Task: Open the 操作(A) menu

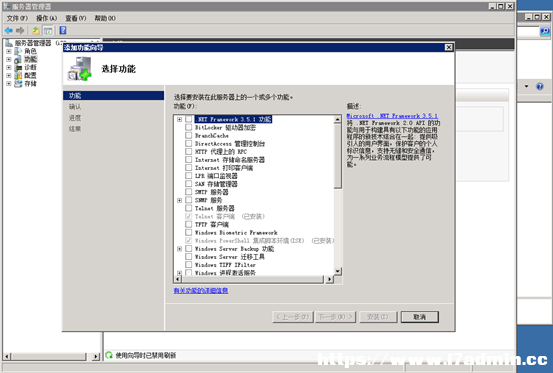Action: [47, 18]
